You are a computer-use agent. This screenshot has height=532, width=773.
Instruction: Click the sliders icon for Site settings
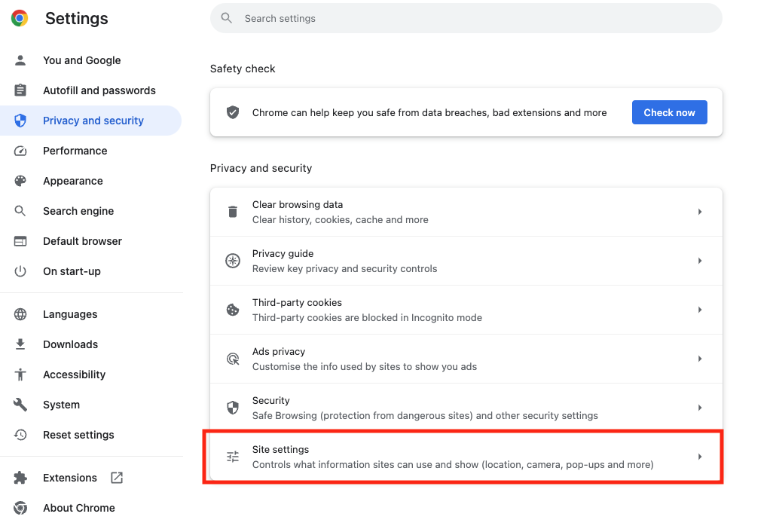click(x=233, y=457)
